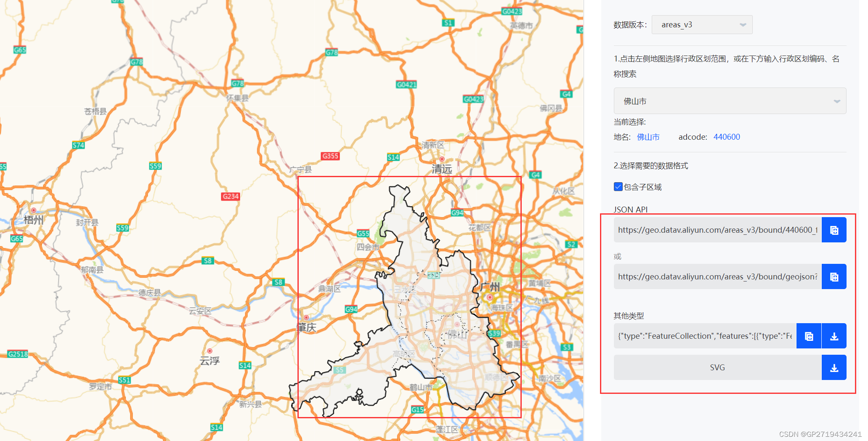Click the 佛山 label inside highlighted region
868x441 pixels.
point(457,335)
